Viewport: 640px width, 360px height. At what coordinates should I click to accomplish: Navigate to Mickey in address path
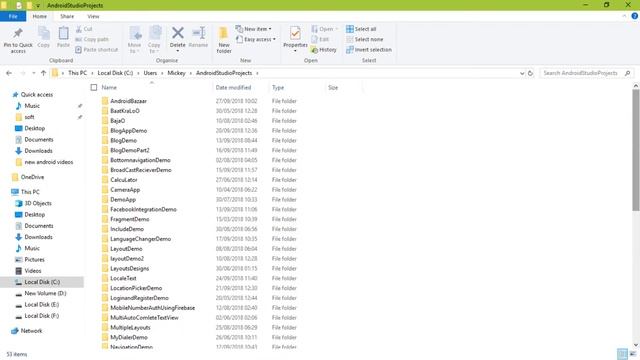click(x=176, y=73)
